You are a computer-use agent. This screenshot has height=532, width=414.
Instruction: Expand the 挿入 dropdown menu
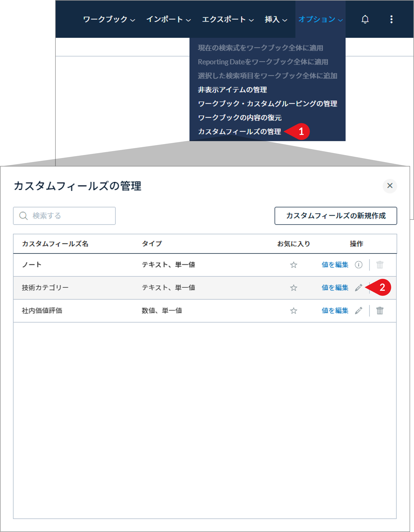276,19
